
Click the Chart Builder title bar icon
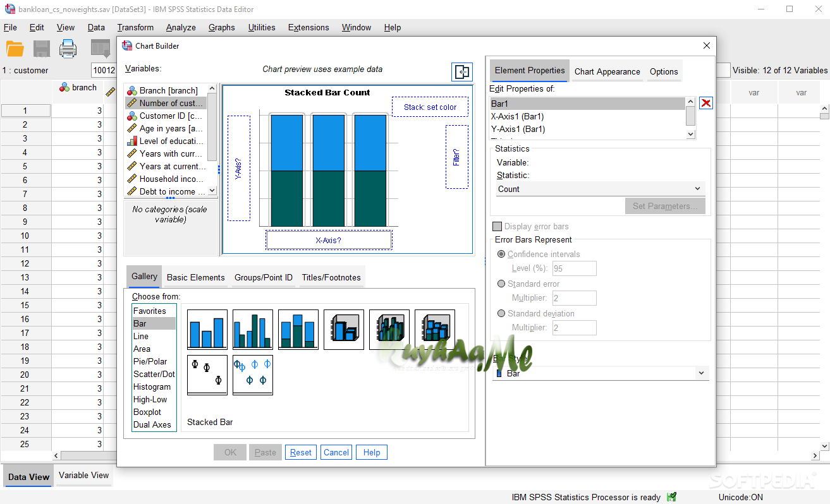(127, 45)
